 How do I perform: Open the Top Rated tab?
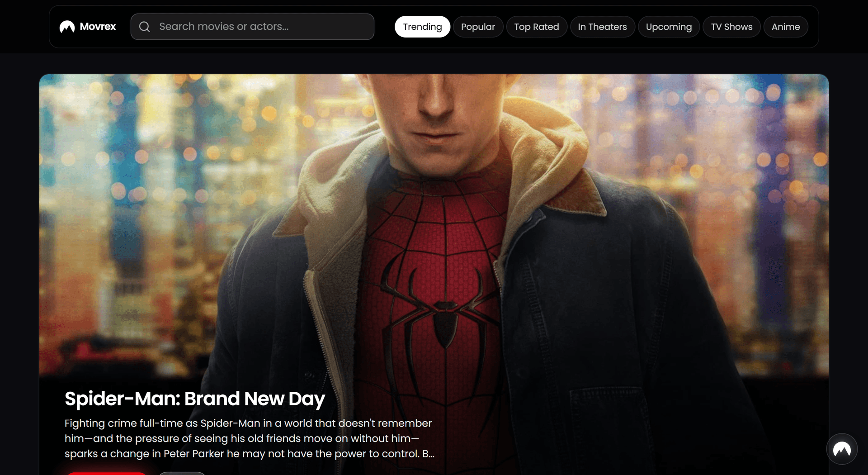click(x=537, y=27)
